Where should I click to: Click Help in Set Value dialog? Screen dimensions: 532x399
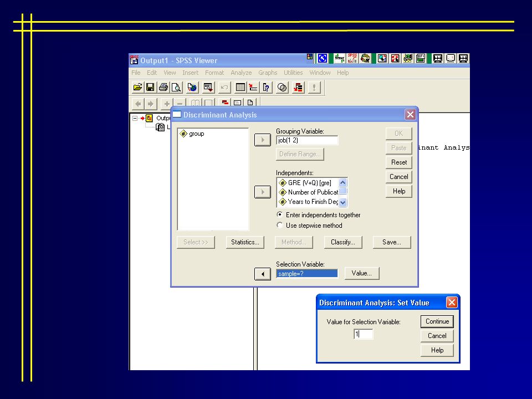tap(437, 350)
